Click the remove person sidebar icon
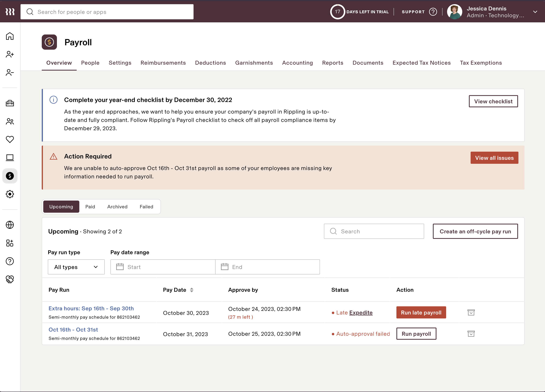This screenshot has height=392, width=545. [x=10, y=72]
